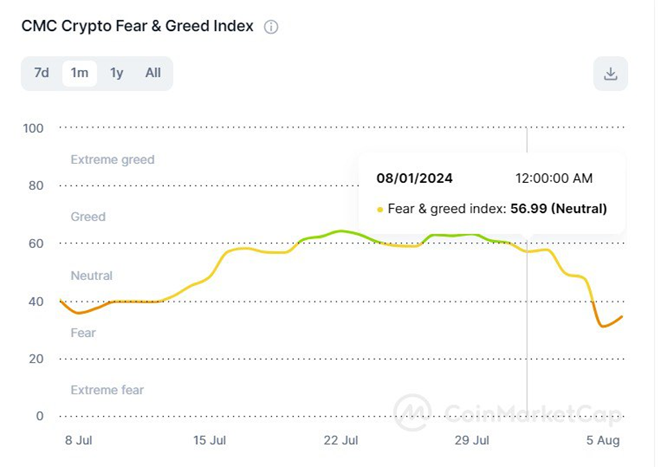Click the 22 Jul date label

(340, 441)
